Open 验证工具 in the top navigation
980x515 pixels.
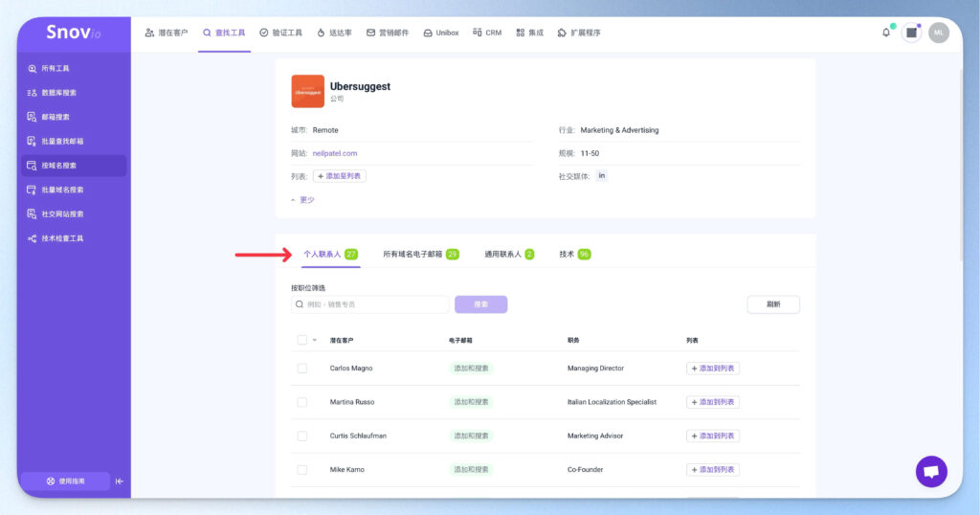pos(280,33)
